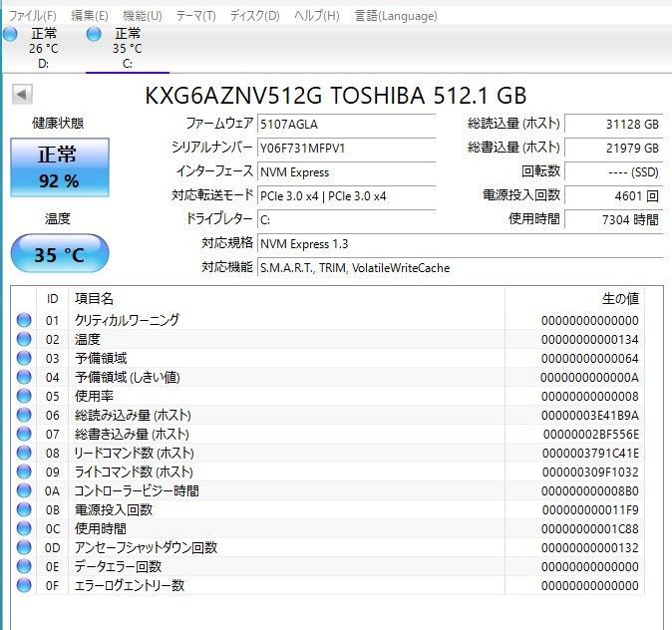Click status orb for attribute 05 使用率

[x=24, y=396]
